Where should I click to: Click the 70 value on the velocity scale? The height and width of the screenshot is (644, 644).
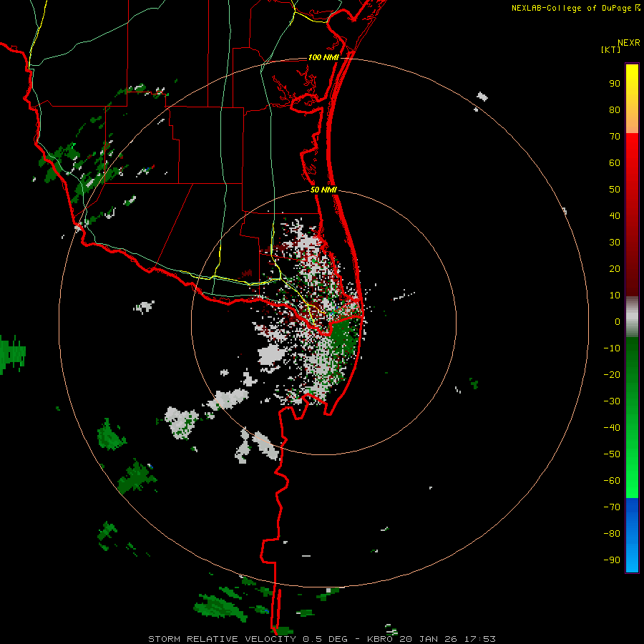tap(615, 137)
